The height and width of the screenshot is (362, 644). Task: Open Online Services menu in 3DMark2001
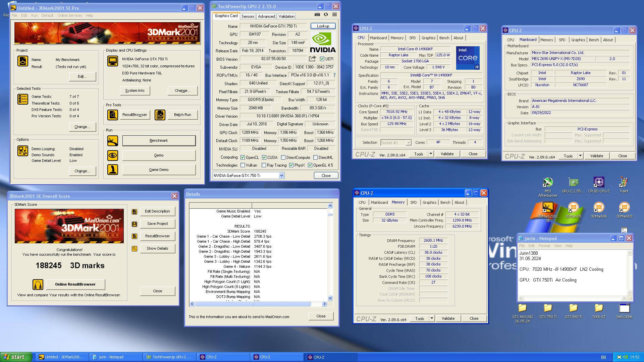point(69,15)
